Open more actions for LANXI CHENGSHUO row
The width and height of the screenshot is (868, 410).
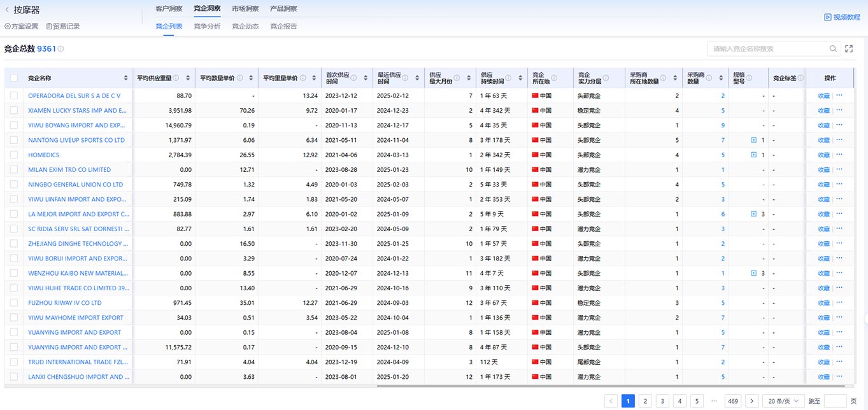[x=839, y=377]
